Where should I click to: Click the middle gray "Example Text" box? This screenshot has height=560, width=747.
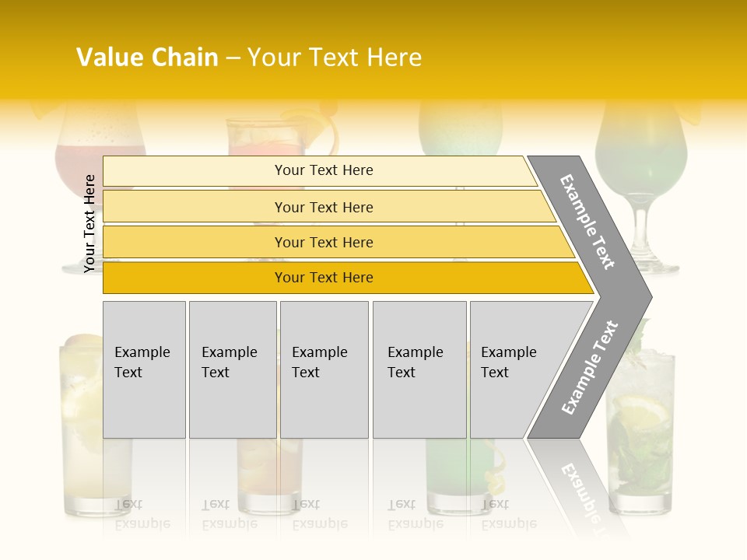[x=324, y=369]
